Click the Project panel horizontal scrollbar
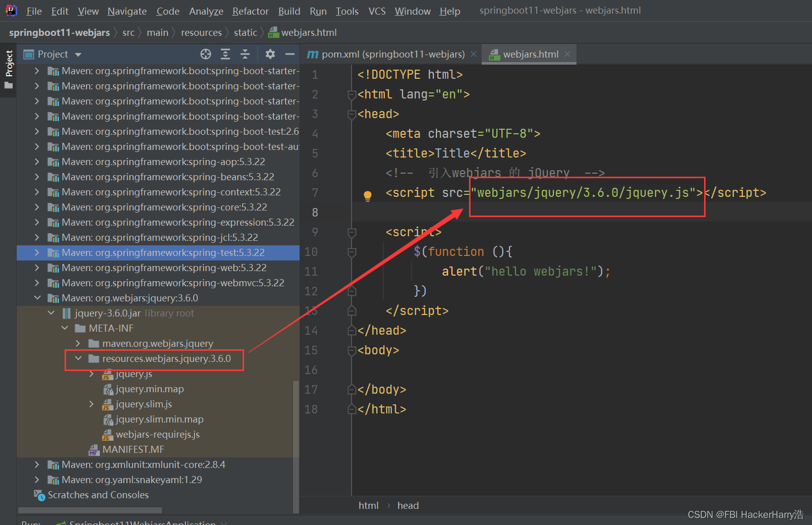The height and width of the screenshot is (525, 812). 90,510
